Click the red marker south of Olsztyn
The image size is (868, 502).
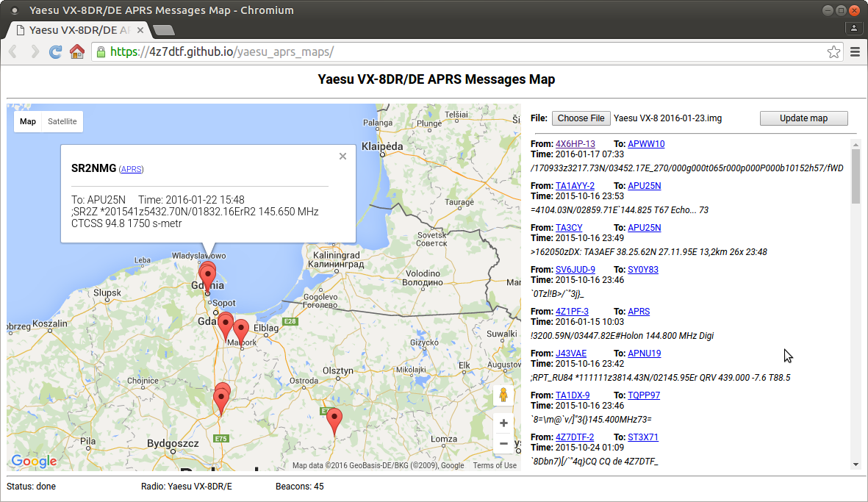click(334, 423)
